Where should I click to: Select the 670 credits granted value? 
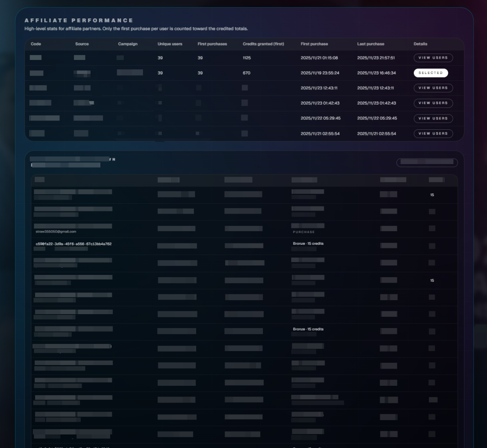(246, 73)
